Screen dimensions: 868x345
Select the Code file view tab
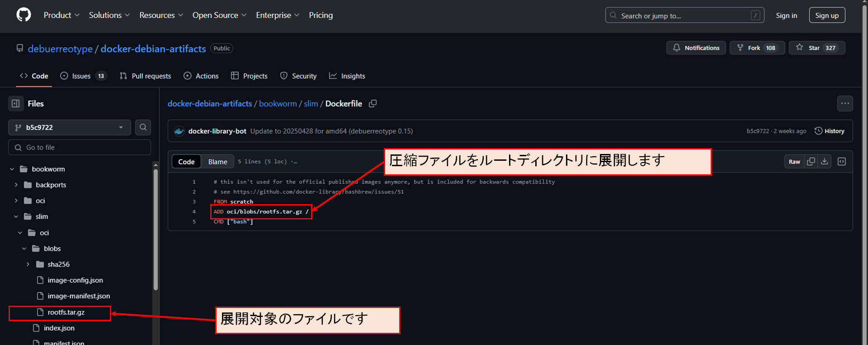(186, 162)
